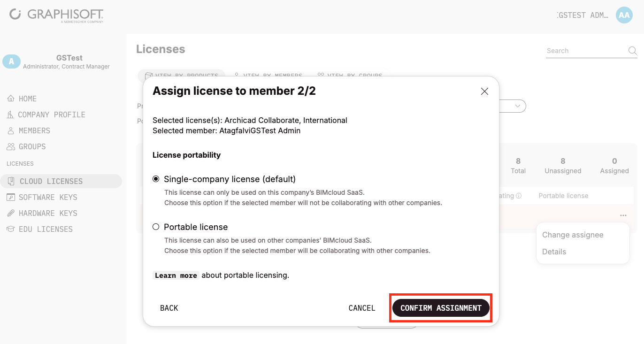Viewport: 644px width, 344px height.
Task: Open MEMBERS page
Action: coord(34,130)
